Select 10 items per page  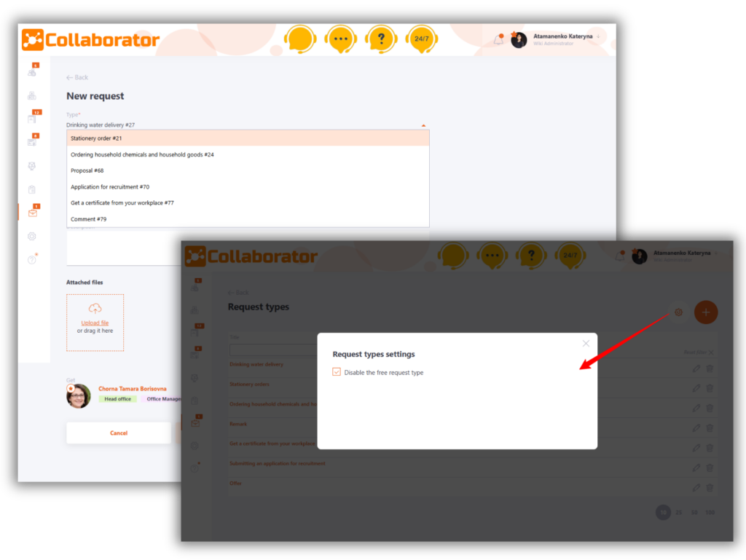point(663,512)
